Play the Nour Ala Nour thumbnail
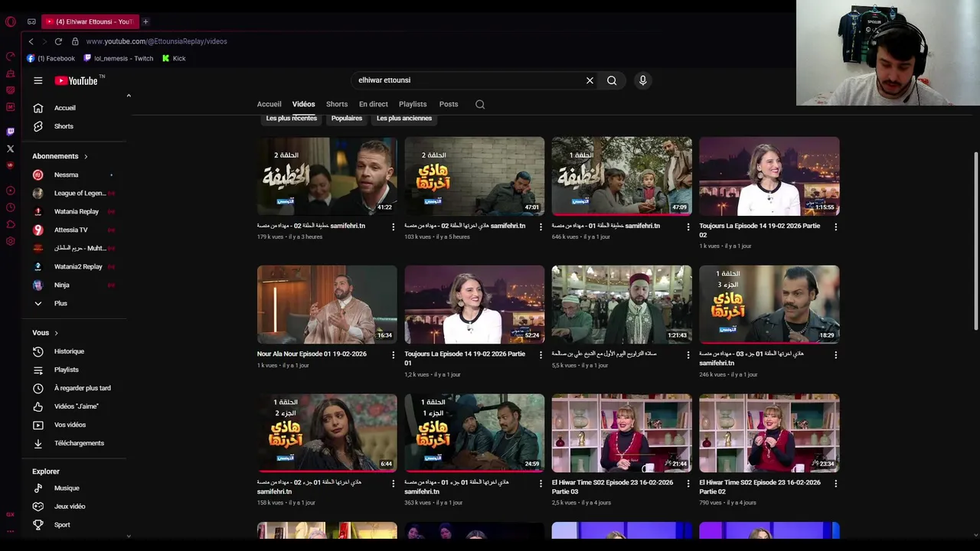This screenshot has width=980, height=551. click(x=327, y=305)
